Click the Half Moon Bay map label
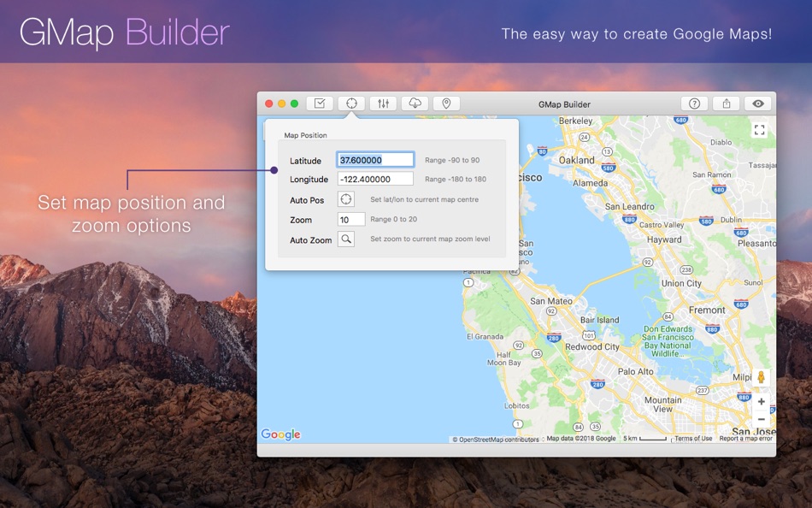This screenshot has width=812, height=508. click(x=504, y=358)
